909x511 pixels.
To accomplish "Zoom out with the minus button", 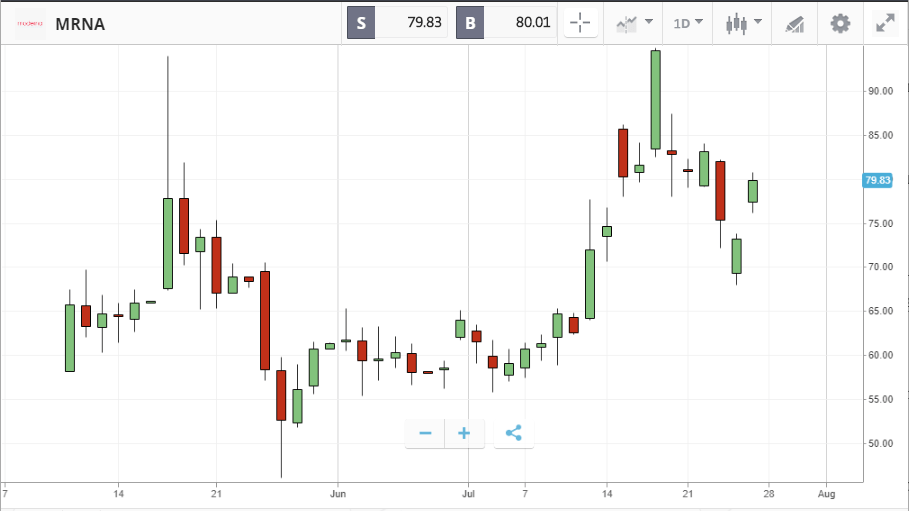I will click(425, 433).
